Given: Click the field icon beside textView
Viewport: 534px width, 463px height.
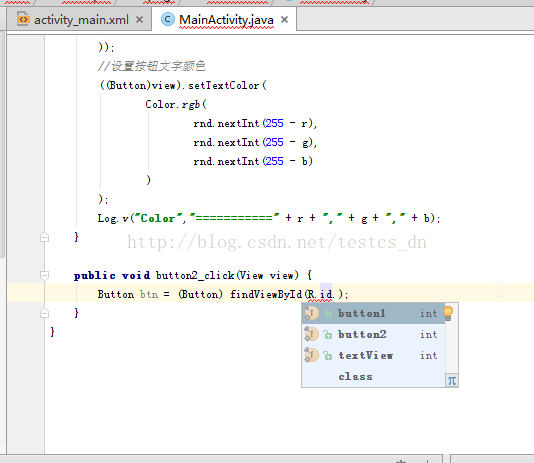Looking at the screenshot, I should [311, 355].
